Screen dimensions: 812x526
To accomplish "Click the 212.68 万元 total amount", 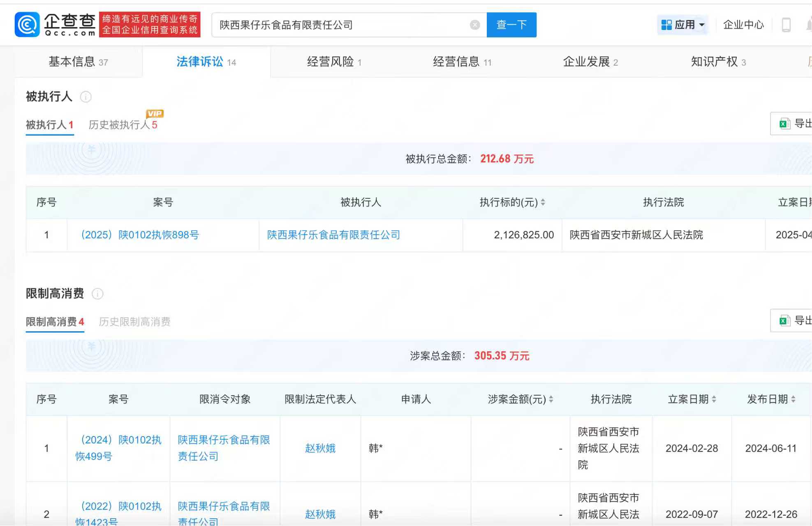I will click(507, 159).
